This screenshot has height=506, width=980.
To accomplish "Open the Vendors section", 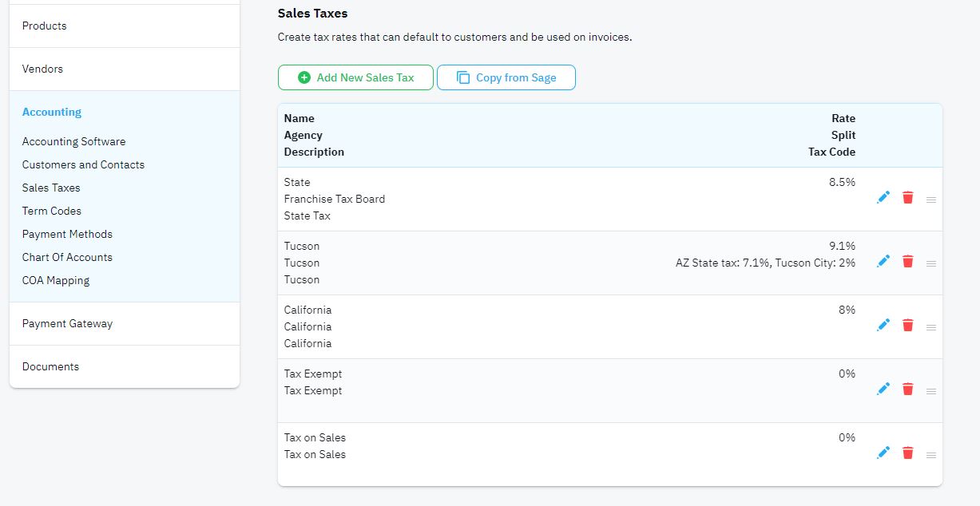I will (x=125, y=69).
